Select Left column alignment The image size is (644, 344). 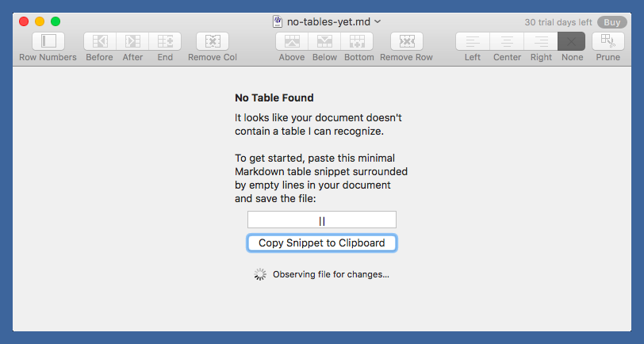pos(473,41)
